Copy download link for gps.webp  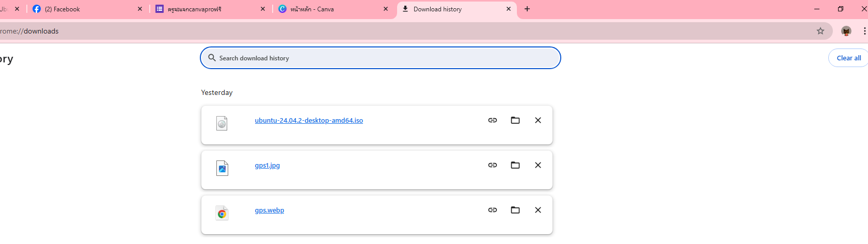(x=493, y=210)
